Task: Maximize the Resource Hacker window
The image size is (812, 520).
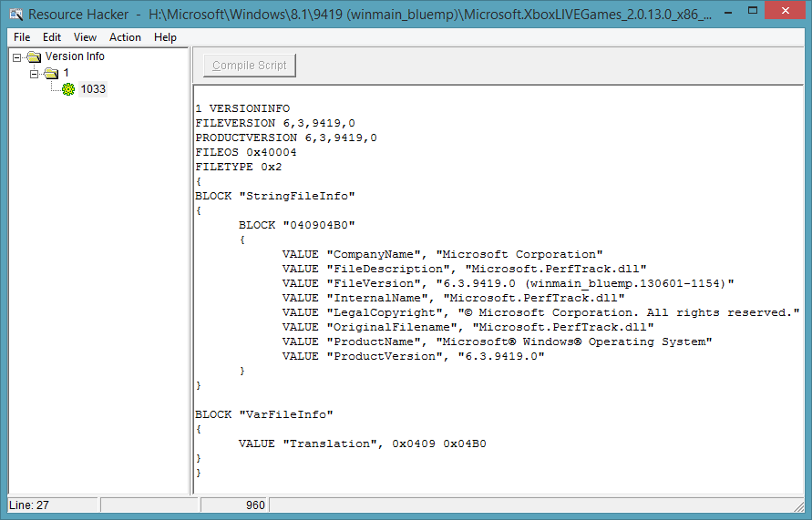Action: (753, 11)
